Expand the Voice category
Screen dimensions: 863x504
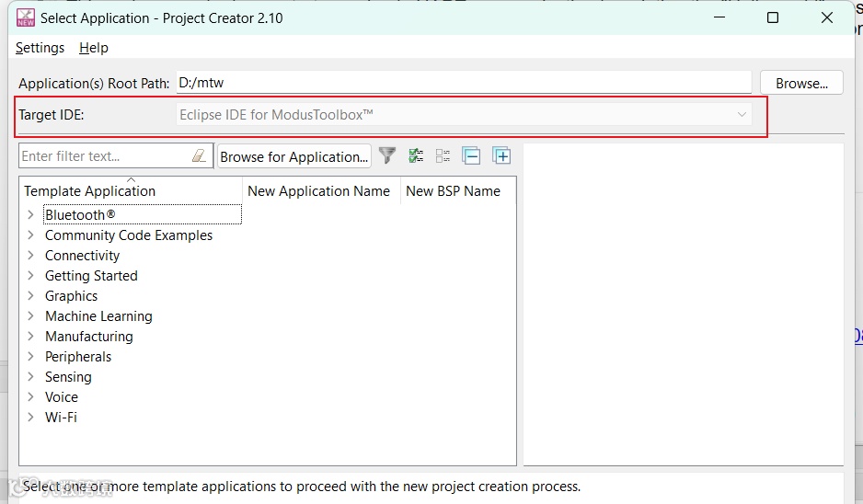pos(31,396)
